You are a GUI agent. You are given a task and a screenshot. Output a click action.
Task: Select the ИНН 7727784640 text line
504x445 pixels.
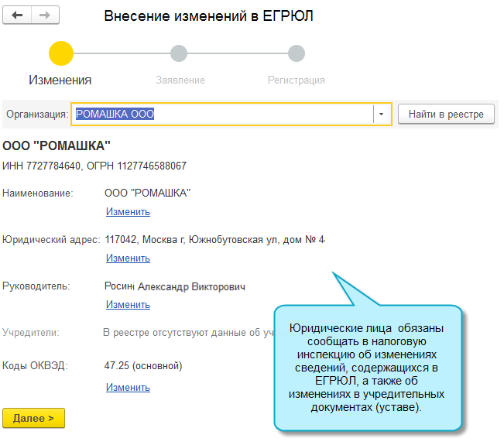point(94,166)
